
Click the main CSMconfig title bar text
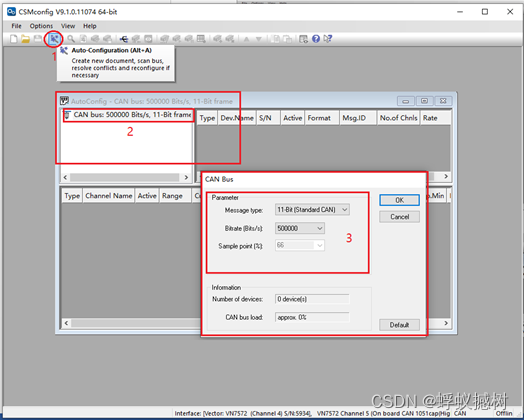coord(68,12)
